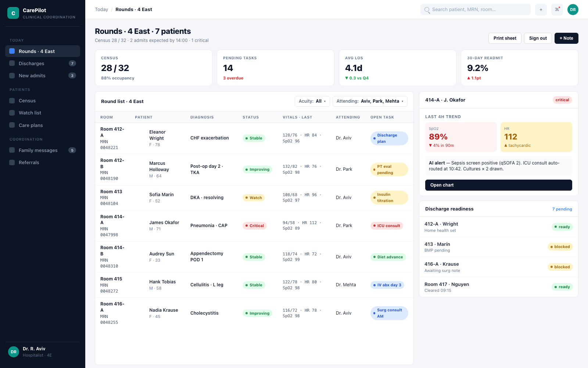This screenshot has width=588, height=368.
Task: Click the CarePilot logo icon
Action: tap(13, 13)
